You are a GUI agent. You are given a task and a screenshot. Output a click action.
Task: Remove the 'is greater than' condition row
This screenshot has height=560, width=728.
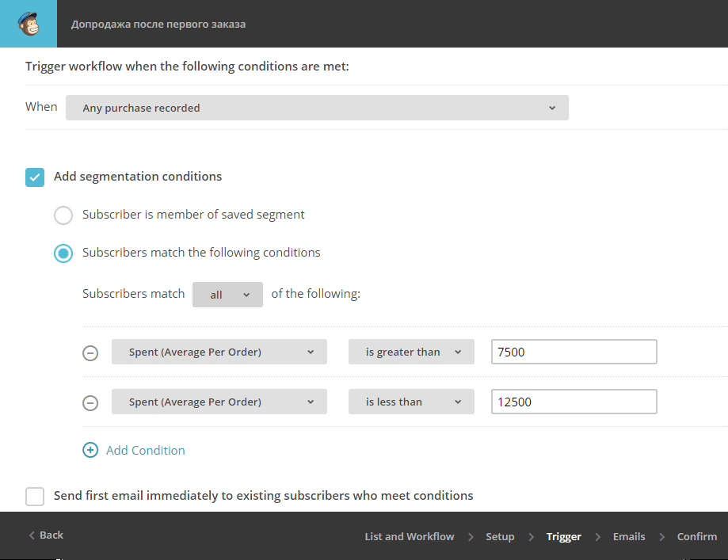90,353
